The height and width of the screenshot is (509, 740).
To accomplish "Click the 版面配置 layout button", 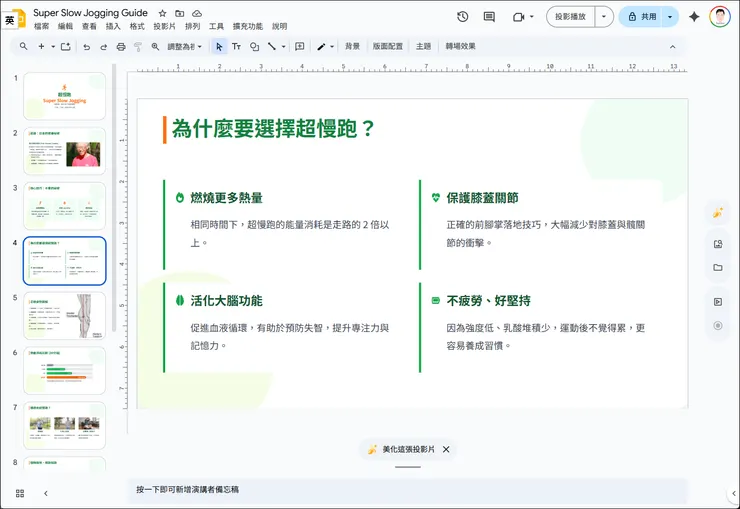I will tap(388, 46).
